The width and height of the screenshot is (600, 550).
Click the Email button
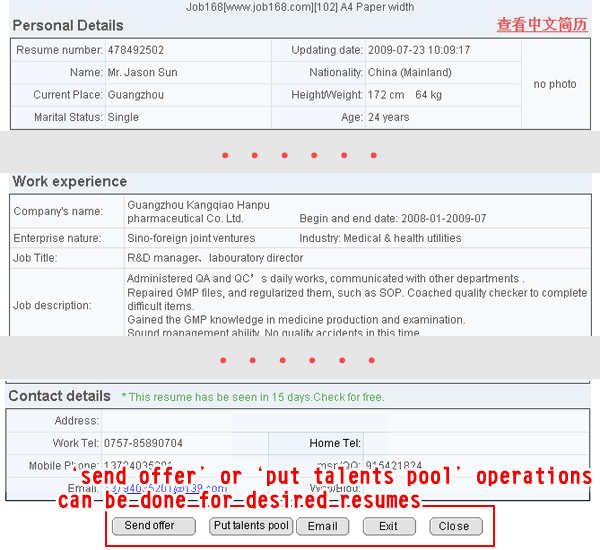point(322,526)
